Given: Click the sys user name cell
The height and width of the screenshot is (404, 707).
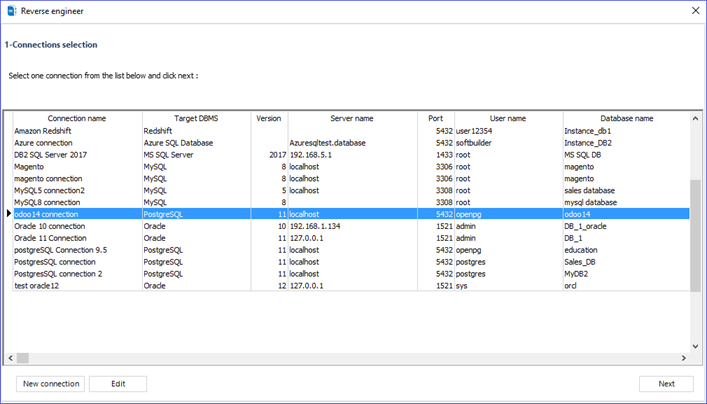Looking at the screenshot, I should pos(508,286).
